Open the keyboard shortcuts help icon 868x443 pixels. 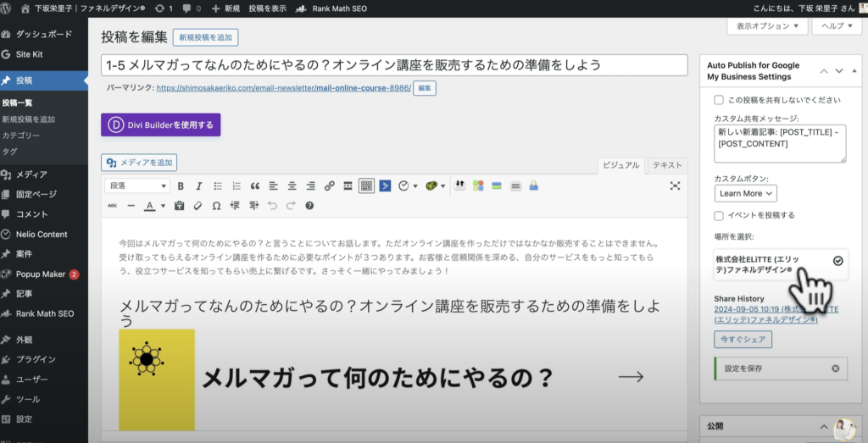click(x=309, y=206)
